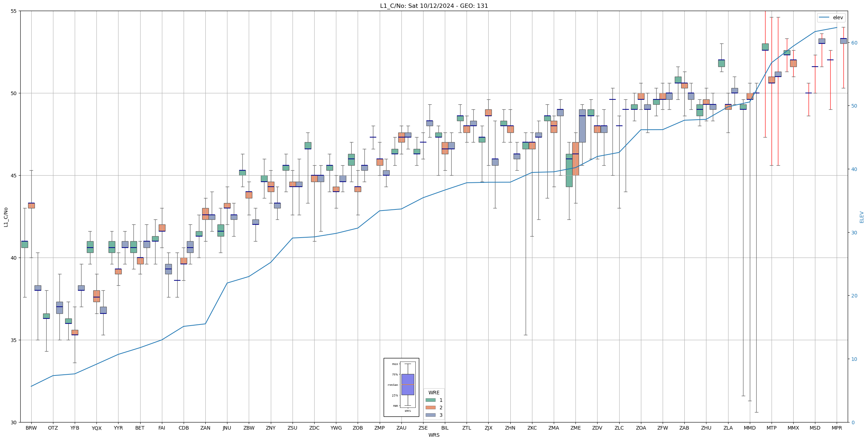The image size is (868, 441).
Task: Click the 55 tick on left axis
Action: pyautogui.click(x=14, y=11)
